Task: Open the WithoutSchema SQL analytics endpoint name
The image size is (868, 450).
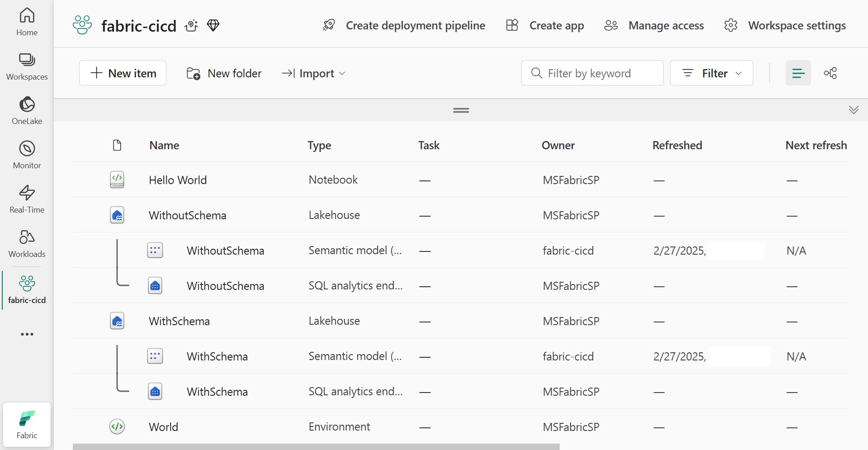Action: 226,286
